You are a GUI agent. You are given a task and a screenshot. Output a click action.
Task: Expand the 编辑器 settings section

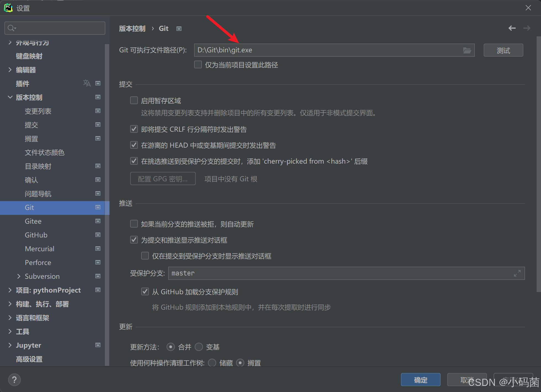[x=10, y=70]
